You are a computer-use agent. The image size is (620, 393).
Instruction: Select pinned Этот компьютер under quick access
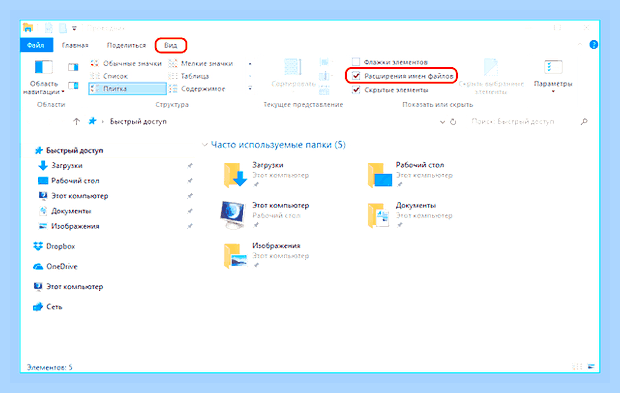coord(73,196)
